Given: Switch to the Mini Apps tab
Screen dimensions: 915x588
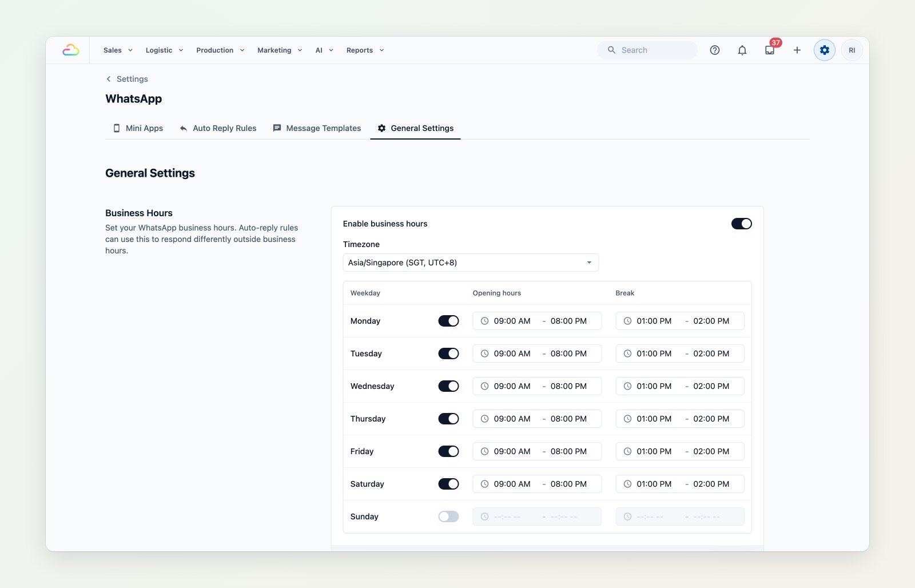Looking at the screenshot, I should (138, 128).
